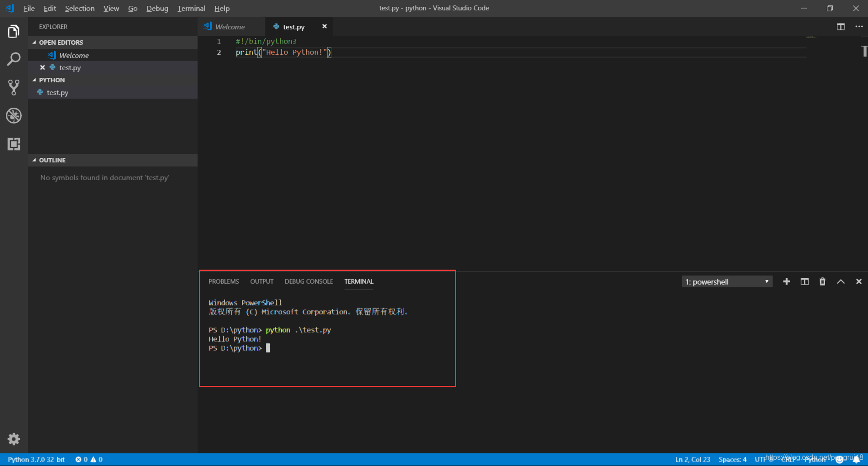This screenshot has width=868, height=466.
Task: Switch to the OUTPUT panel tab
Action: point(262,281)
